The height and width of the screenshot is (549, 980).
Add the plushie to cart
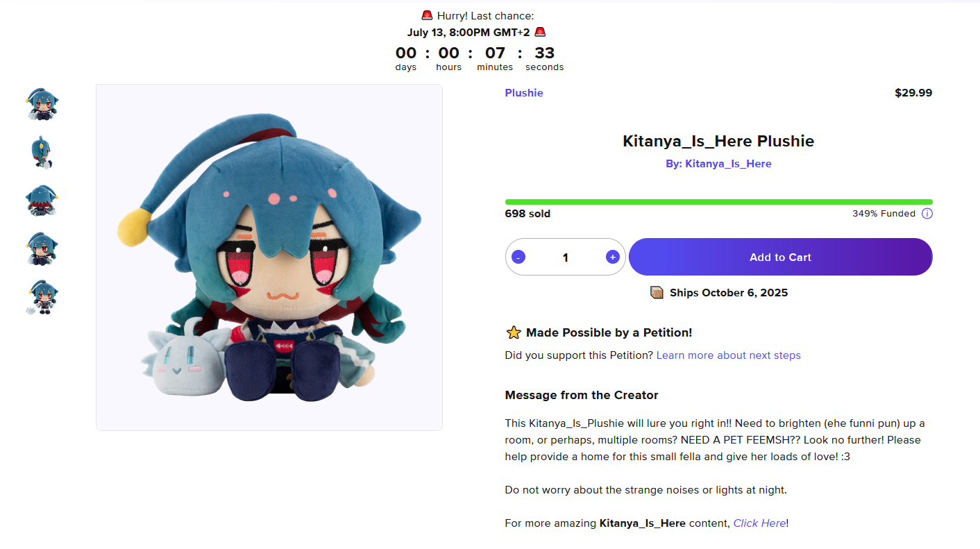pos(780,257)
